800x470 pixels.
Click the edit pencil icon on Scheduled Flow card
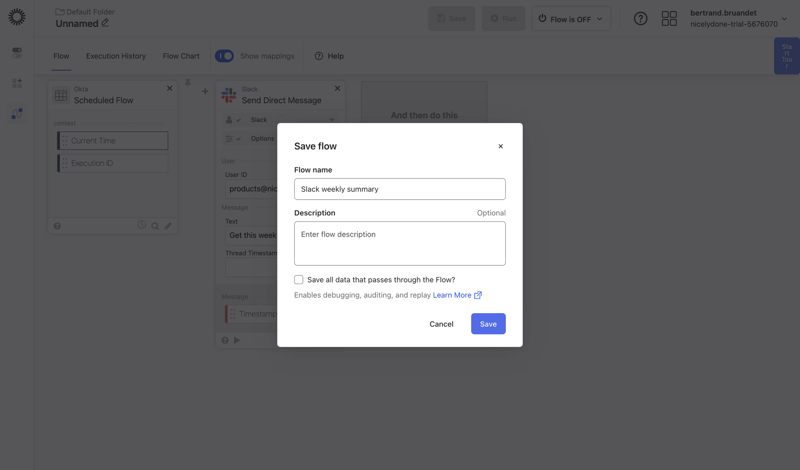point(168,226)
